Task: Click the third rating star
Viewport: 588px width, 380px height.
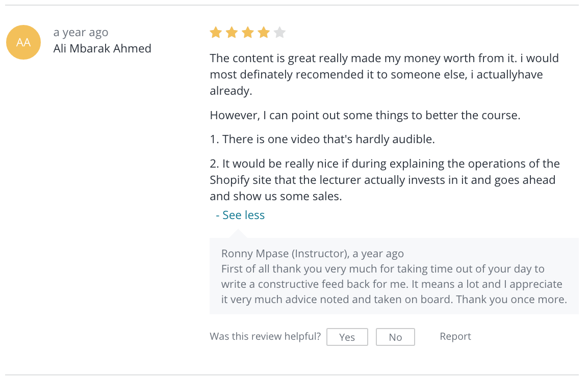Action: tap(248, 33)
